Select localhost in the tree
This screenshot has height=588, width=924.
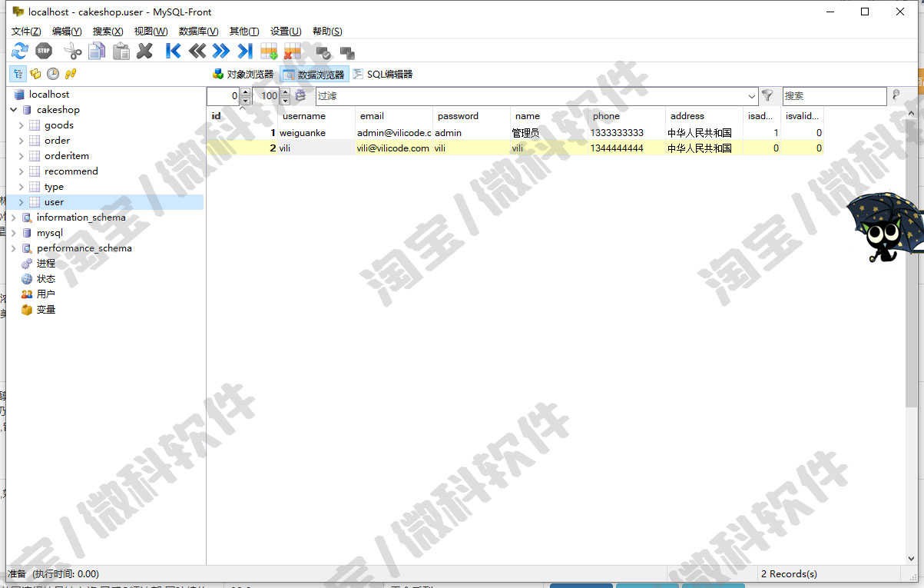[x=49, y=95]
